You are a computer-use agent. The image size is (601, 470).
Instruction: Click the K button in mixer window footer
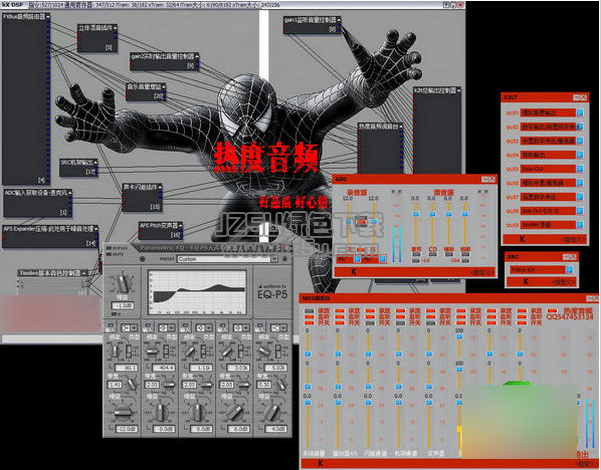tap(320, 463)
